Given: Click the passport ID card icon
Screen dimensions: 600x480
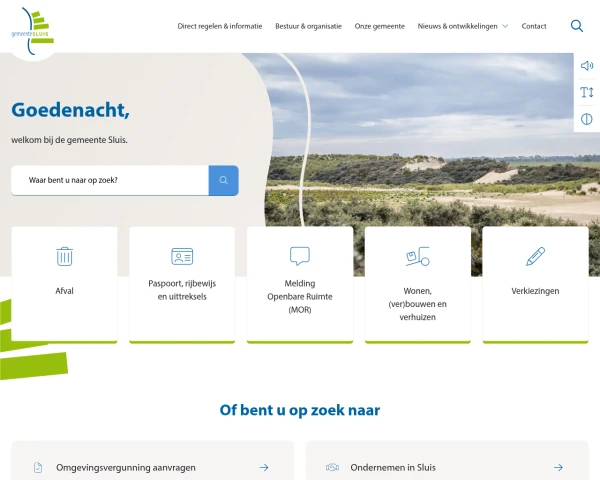Looking at the screenshot, I should point(182,256).
